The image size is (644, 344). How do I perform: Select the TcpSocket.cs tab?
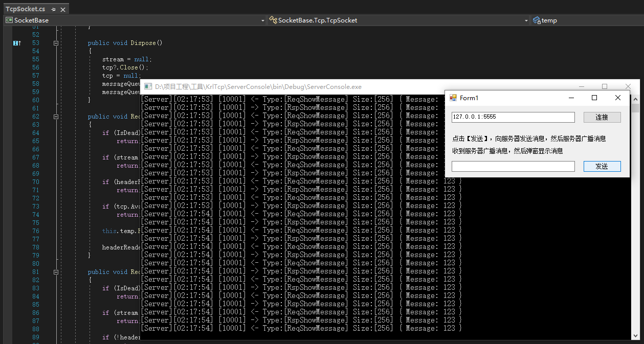25,9
